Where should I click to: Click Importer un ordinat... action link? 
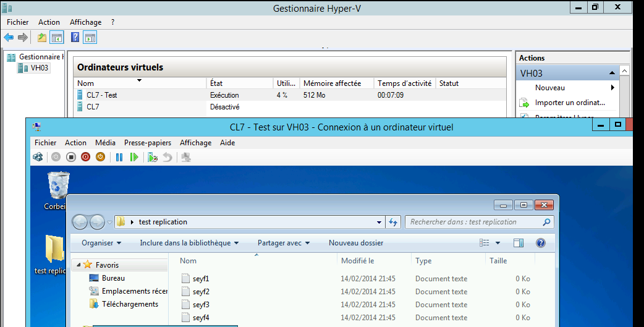pos(570,103)
